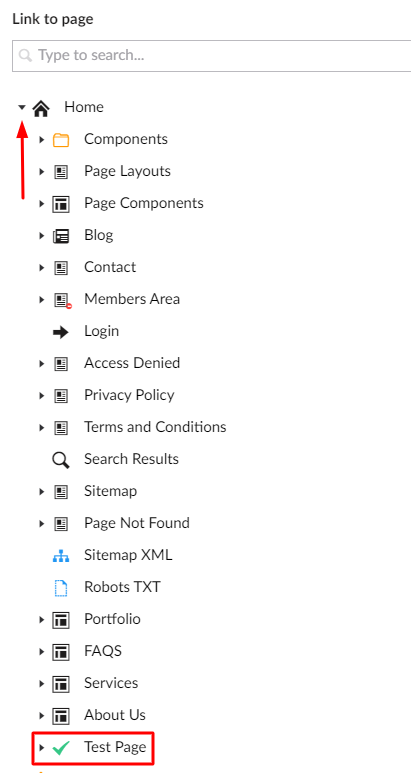Click the Home house icon

pyautogui.click(x=41, y=108)
